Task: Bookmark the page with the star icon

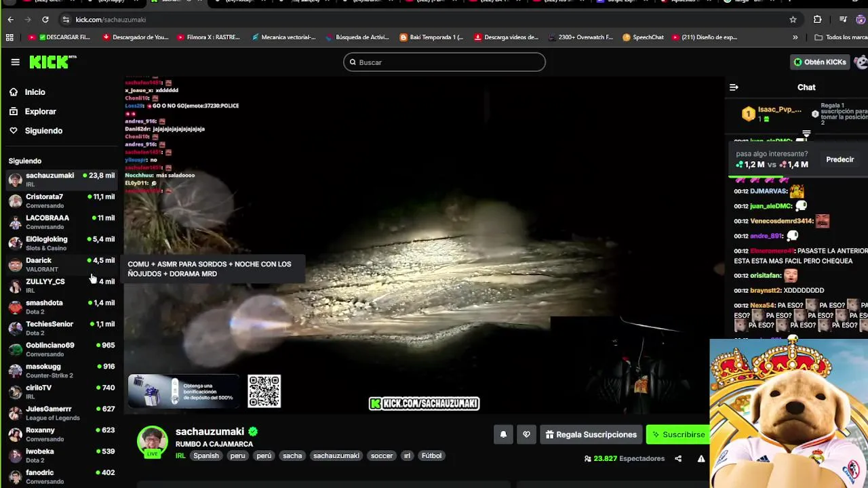Action: [x=793, y=20]
